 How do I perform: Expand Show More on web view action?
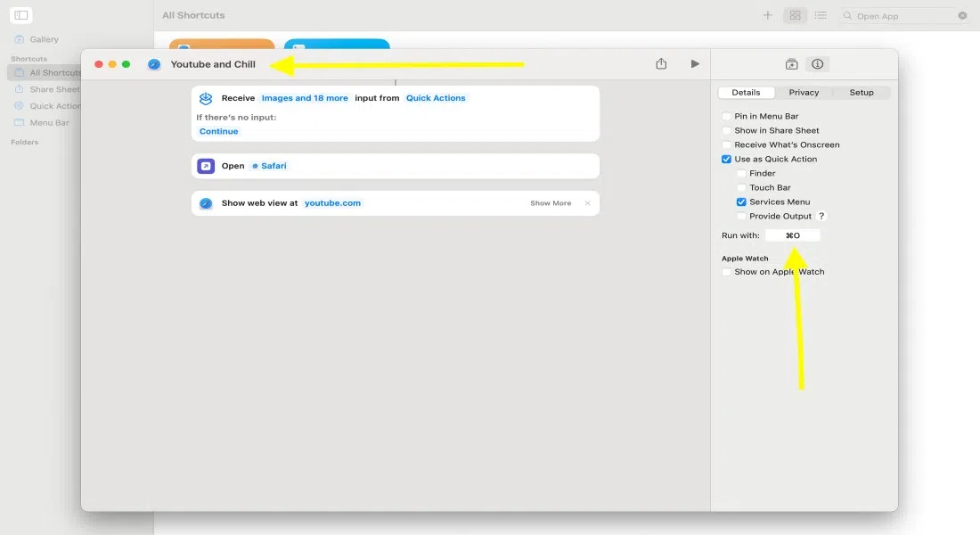pos(551,203)
